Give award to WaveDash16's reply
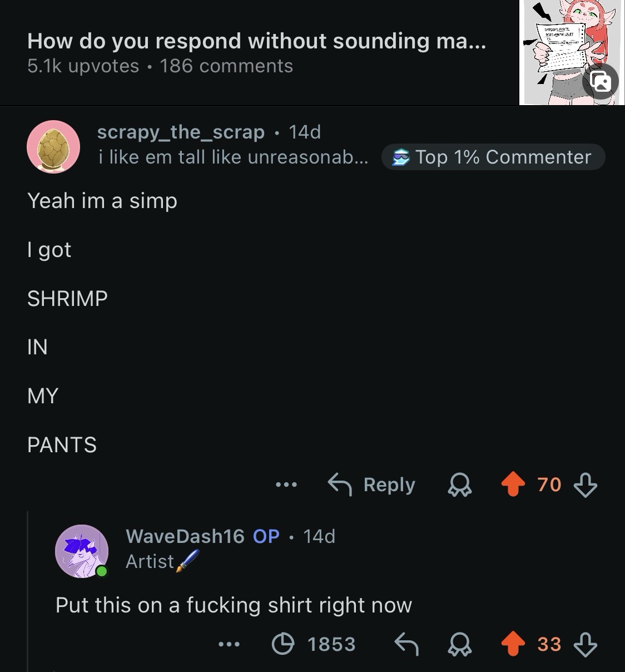This screenshot has width=625, height=672. tap(460, 644)
